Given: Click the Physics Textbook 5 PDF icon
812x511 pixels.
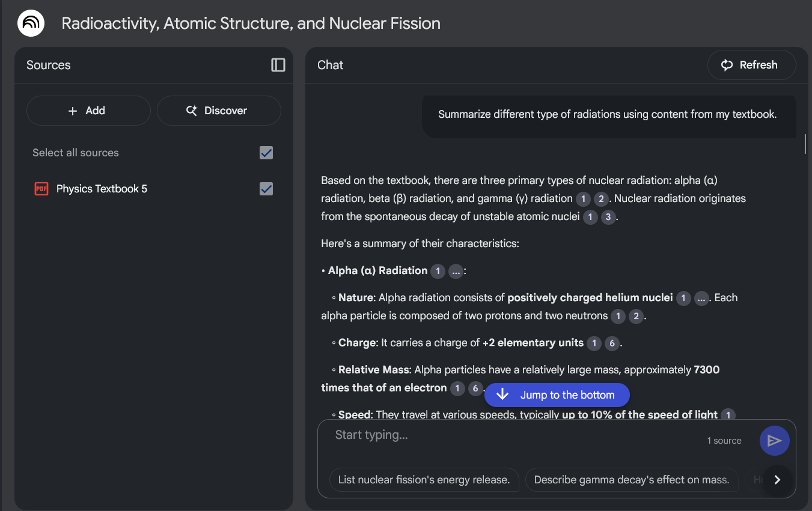Looking at the screenshot, I should point(41,189).
